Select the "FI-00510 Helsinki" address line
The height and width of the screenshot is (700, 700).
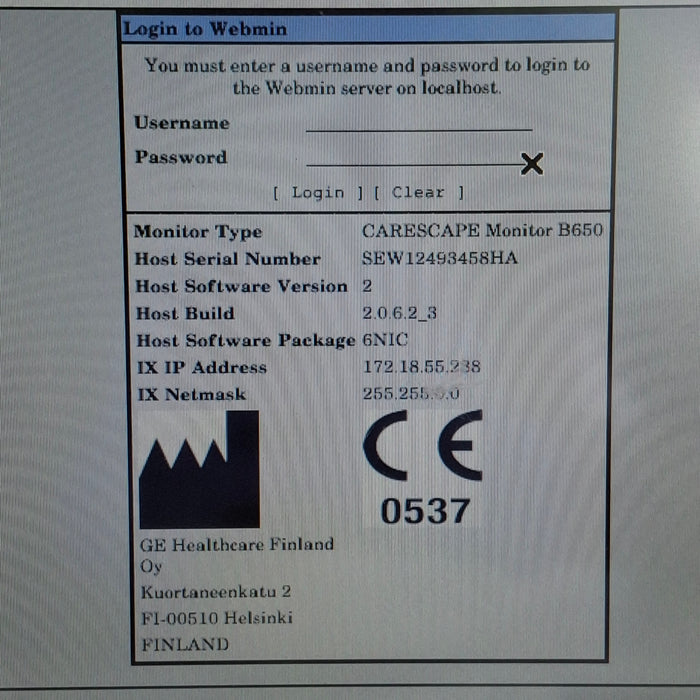[x=217, y=618]
